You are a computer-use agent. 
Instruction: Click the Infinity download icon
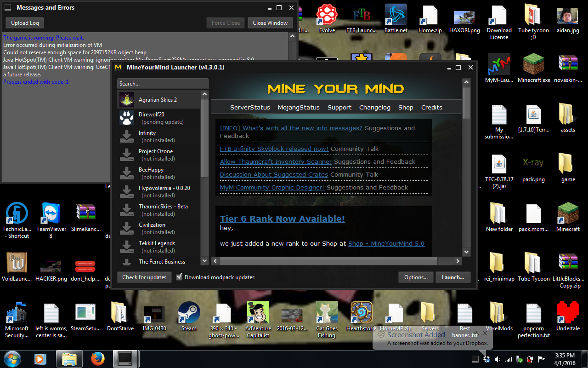[127, 137]
